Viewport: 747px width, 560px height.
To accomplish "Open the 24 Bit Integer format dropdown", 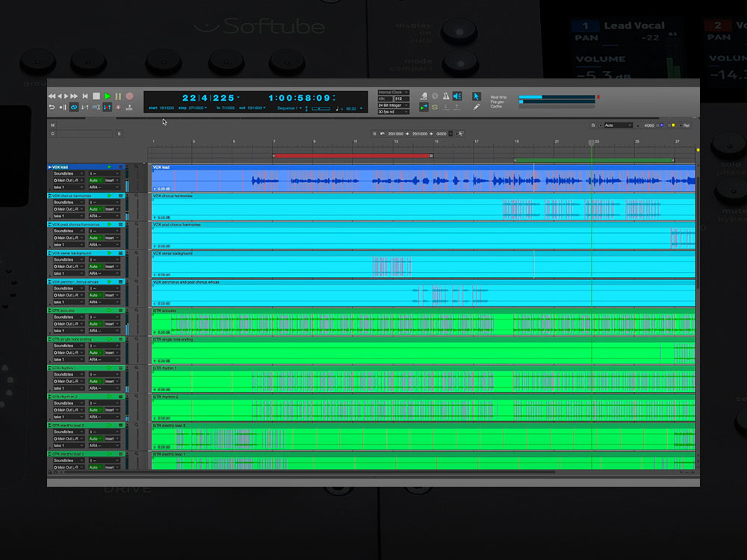I will (x=393, y=105).
